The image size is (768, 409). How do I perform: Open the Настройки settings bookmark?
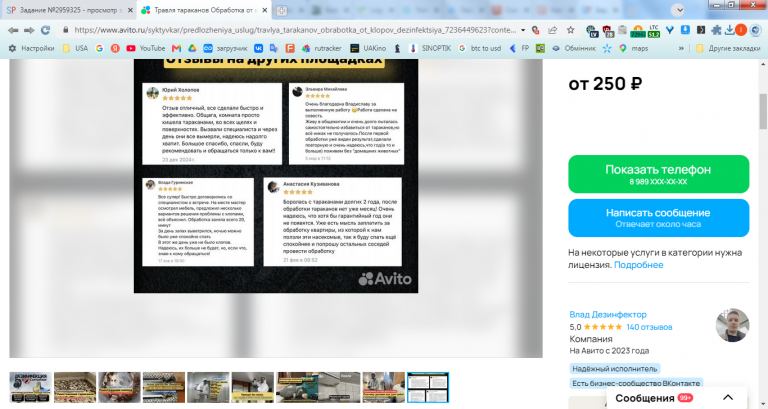31,48
